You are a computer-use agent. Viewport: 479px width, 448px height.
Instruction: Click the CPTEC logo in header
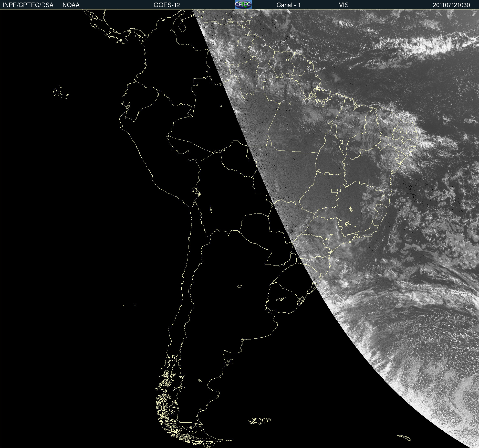click(x=243, y=5)
